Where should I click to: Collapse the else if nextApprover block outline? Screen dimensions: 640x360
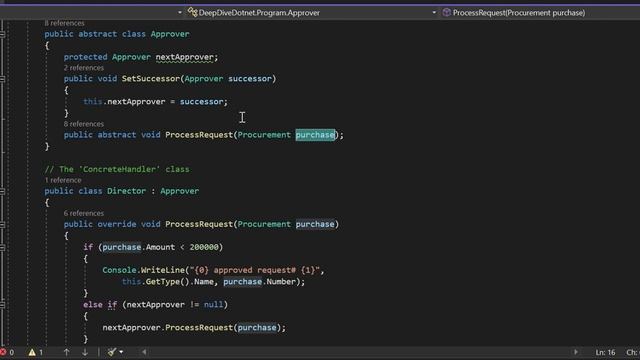click(x=2, y=304)
